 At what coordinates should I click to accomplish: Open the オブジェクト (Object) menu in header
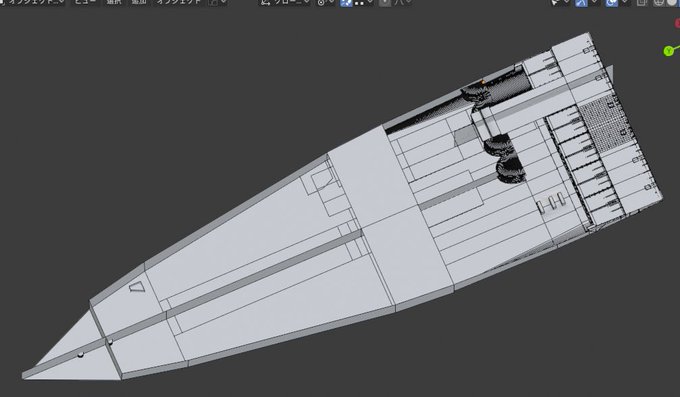coord(179,2)
